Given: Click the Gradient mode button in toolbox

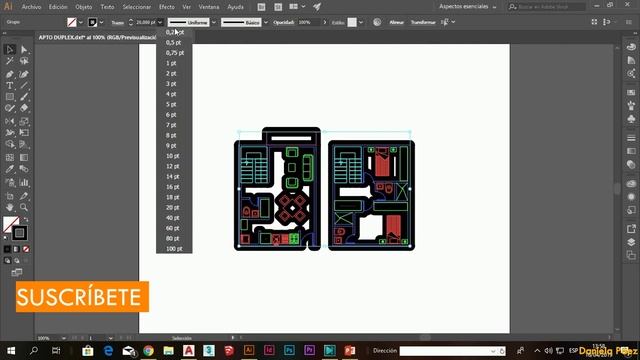Looking at the screenshot, I should tap(17, 249).
